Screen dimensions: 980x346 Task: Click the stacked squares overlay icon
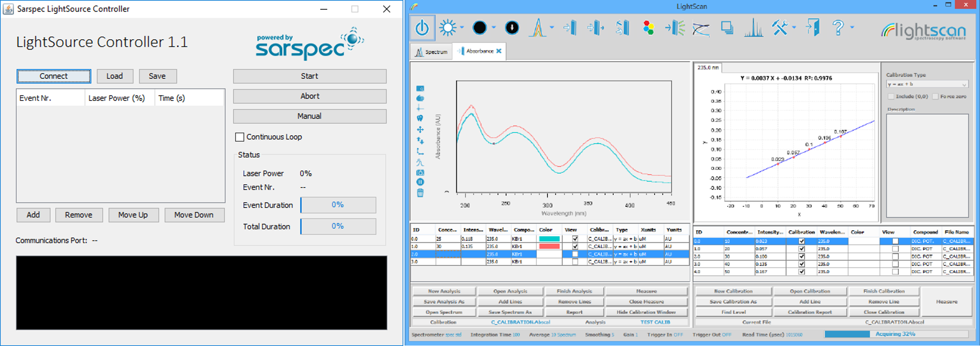[727, 28]
